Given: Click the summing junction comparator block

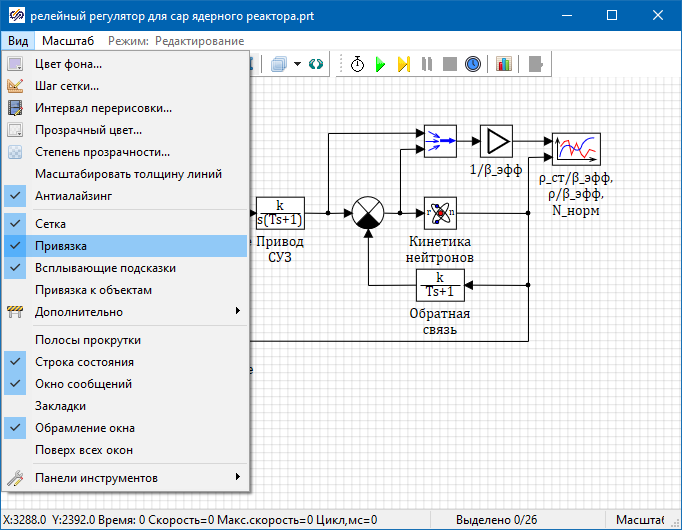Looking at the screenshot, I should point(368,213).
